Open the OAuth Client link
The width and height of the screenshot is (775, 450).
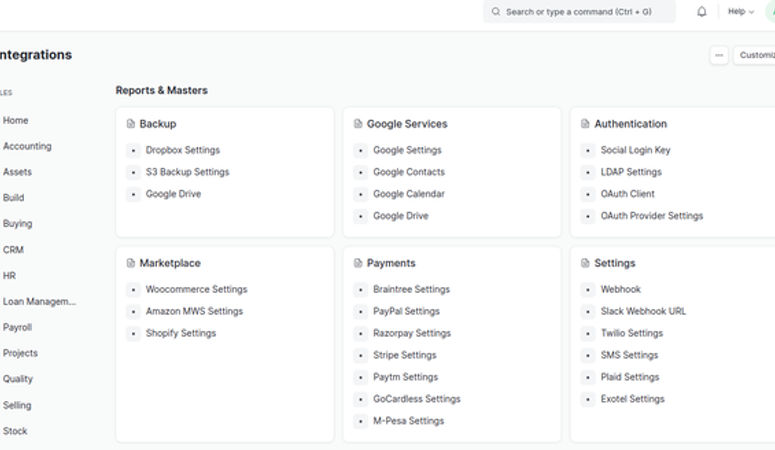coord(628,194)
